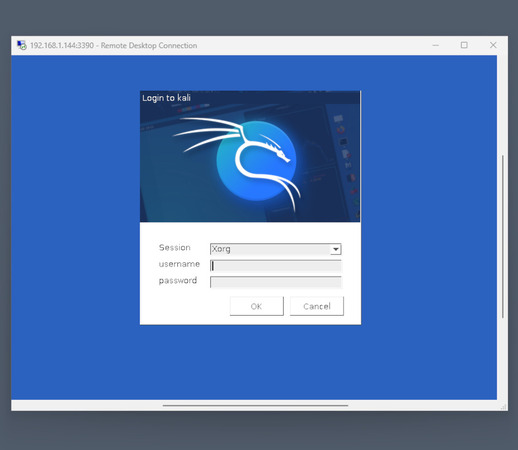Click the 'Session' label
This screenshot has height=450, width=518.
tap(175, 248)
